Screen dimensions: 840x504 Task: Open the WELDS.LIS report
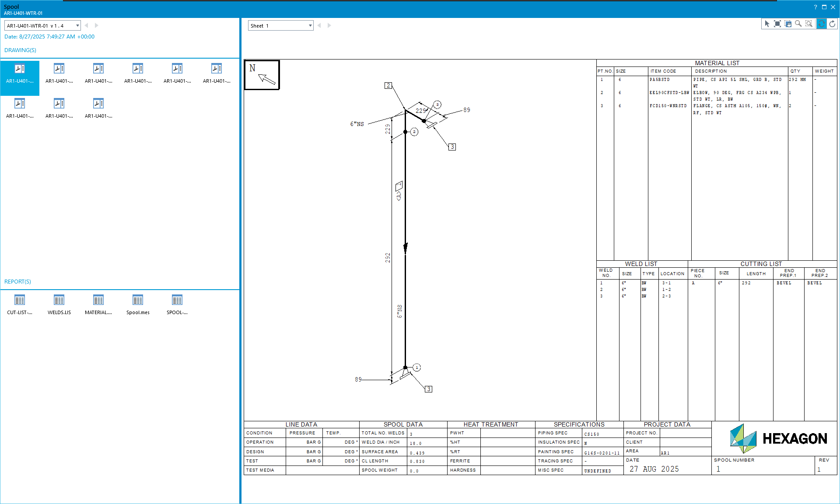click(59, 304)
